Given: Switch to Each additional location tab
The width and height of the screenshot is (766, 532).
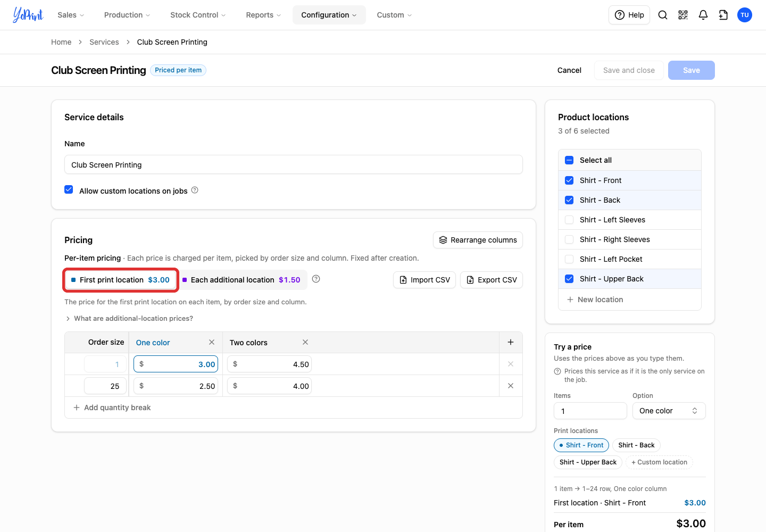Looking at the screenshot, I should pos(242,280).
